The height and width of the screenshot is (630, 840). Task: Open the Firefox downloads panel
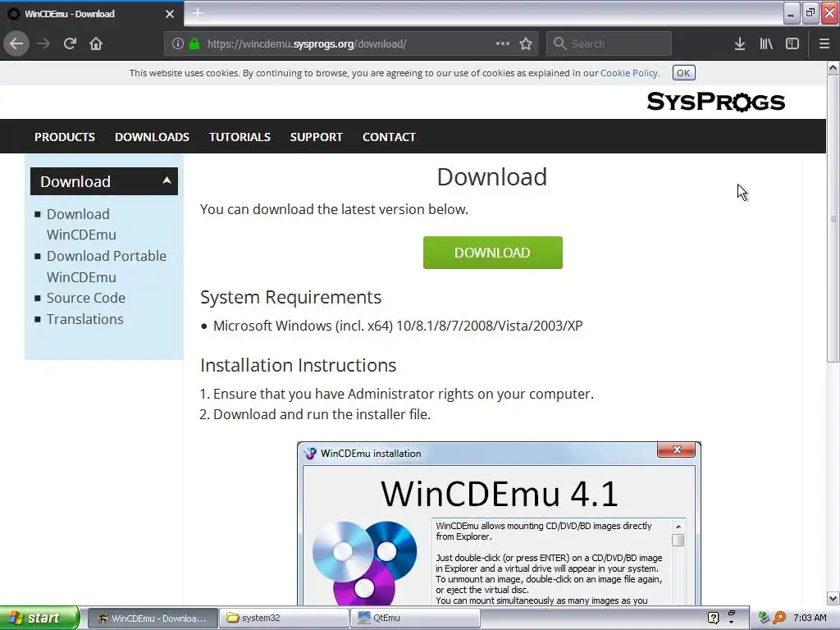740,43
